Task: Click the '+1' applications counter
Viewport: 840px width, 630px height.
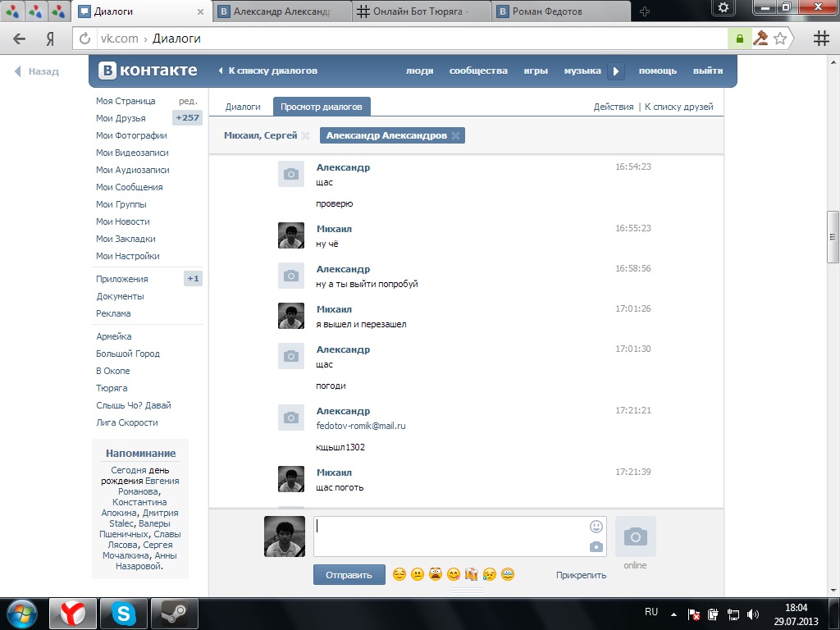Action: (x=193, y=279)
